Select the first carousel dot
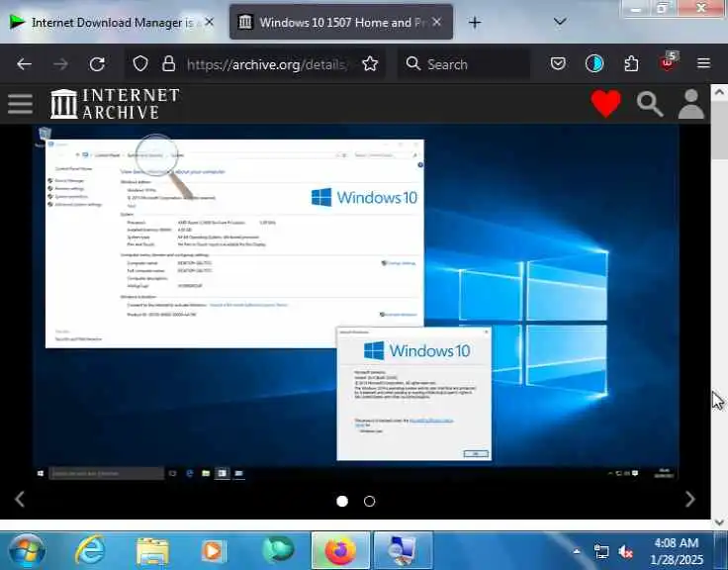This screenshot has height=570, width=728. click(x=342, y=502)
